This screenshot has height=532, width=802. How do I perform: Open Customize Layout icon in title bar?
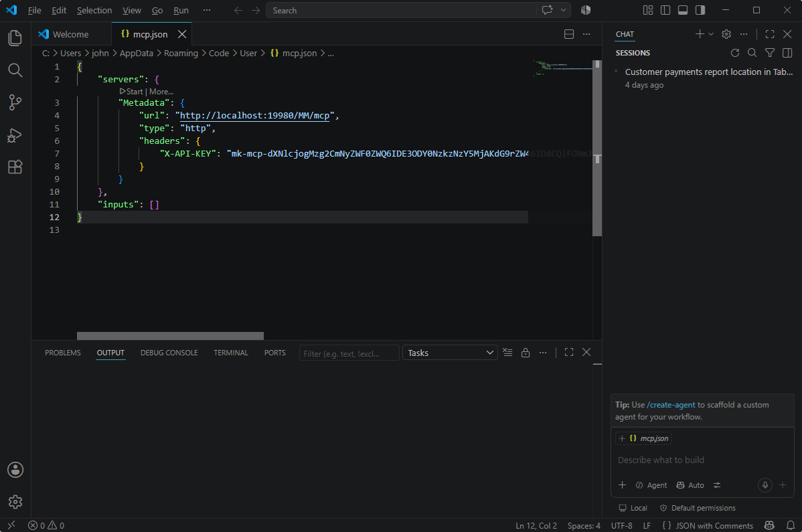click(x=647, y=10)
